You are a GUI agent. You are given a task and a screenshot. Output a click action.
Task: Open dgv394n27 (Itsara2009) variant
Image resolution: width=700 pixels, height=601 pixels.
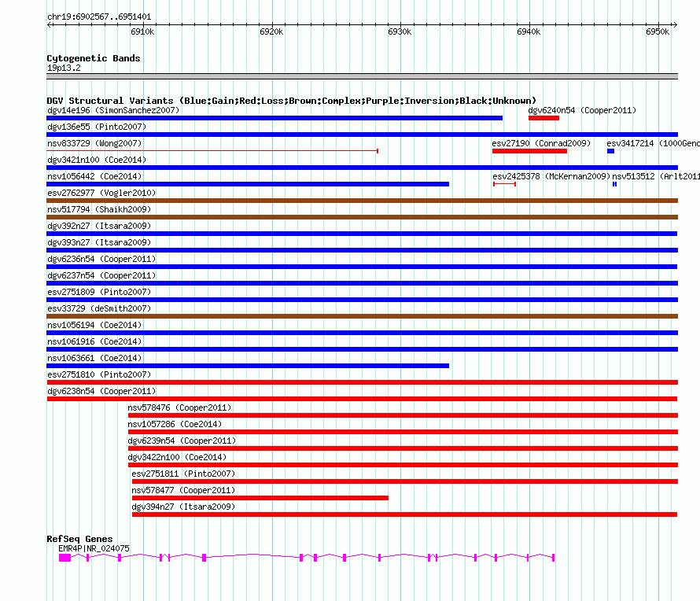coord(183,507)
